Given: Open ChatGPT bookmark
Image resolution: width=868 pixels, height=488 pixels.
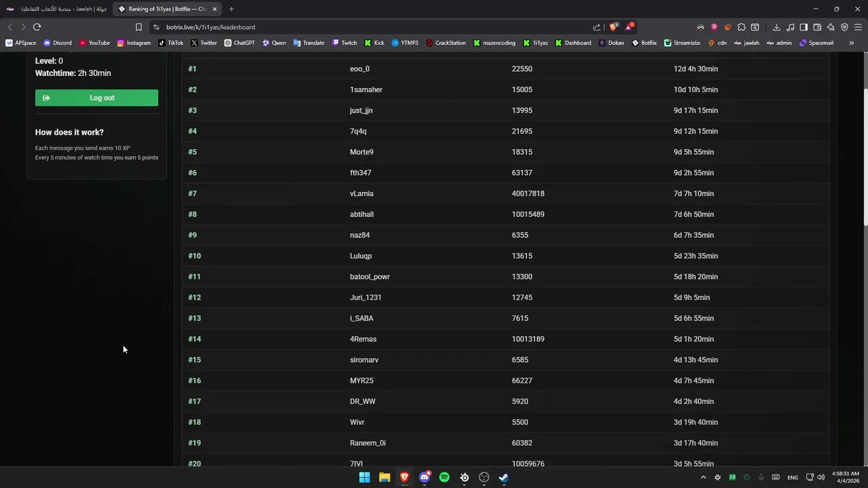Looking at the screenshot, I should [x=239, y=43].
